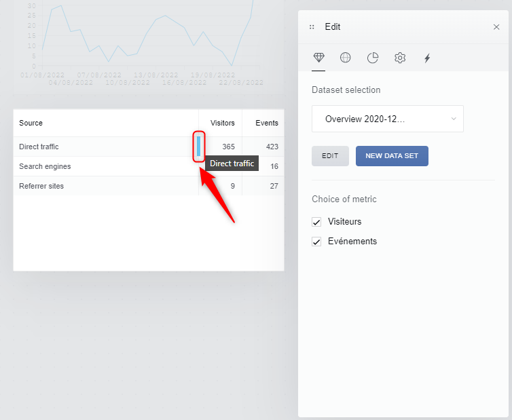Open the diamond data tab icon
The image size is (512, 420).
pos(318,58)
